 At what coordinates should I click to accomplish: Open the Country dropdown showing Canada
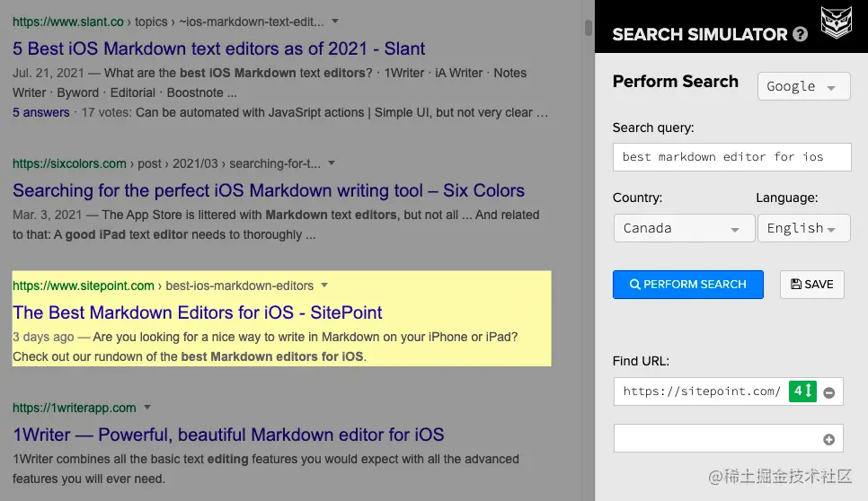coord(684,228)
